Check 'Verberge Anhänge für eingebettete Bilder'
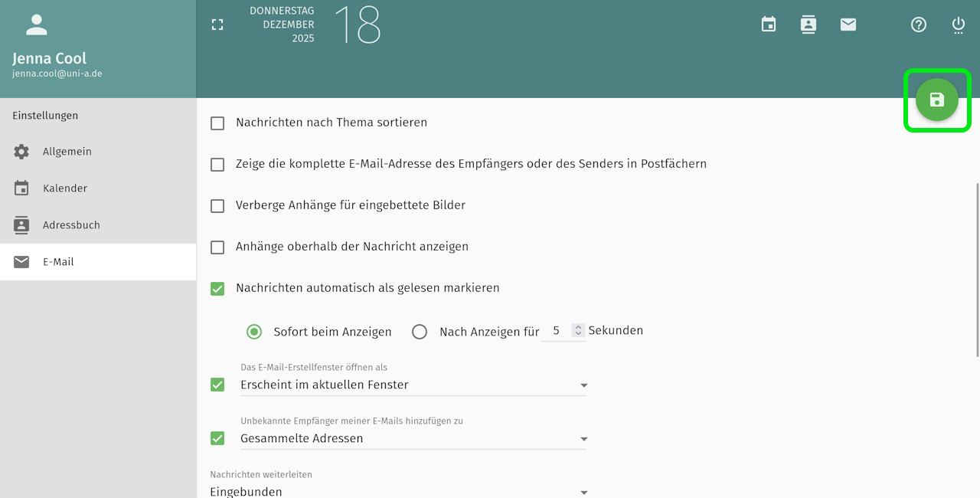 (x=217, y=205)
